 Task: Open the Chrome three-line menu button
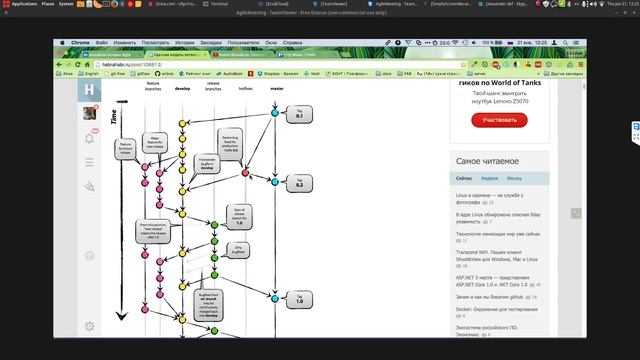580,64
